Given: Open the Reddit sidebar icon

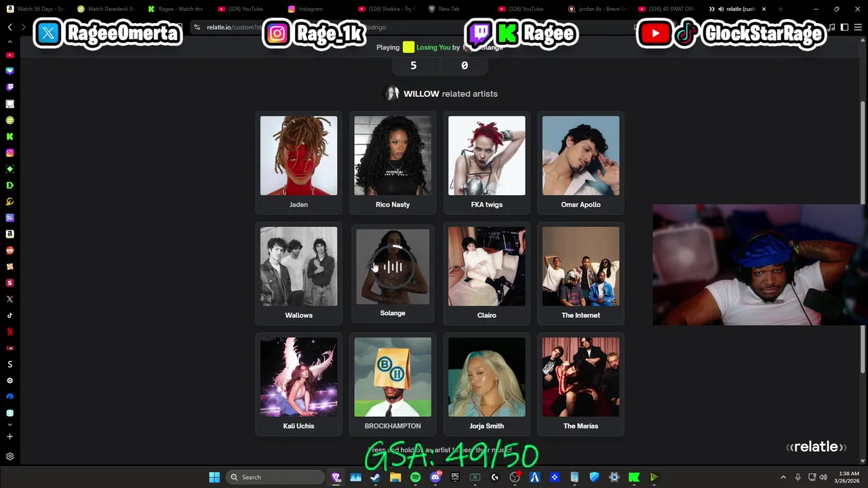Looking at the screenshot, I should (x=9, y=250).
